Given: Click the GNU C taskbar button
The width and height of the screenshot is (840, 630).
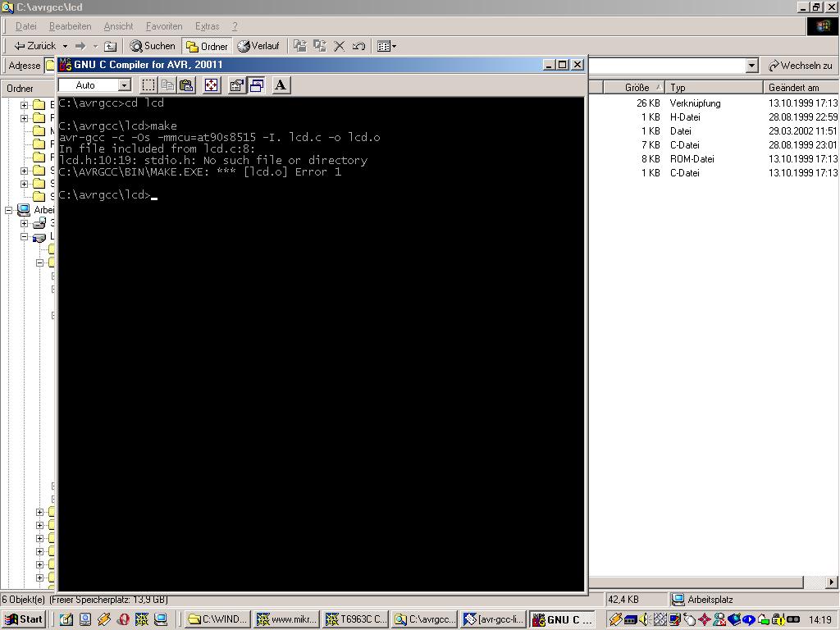Looking at the screenshot, I should pos(563,620).
